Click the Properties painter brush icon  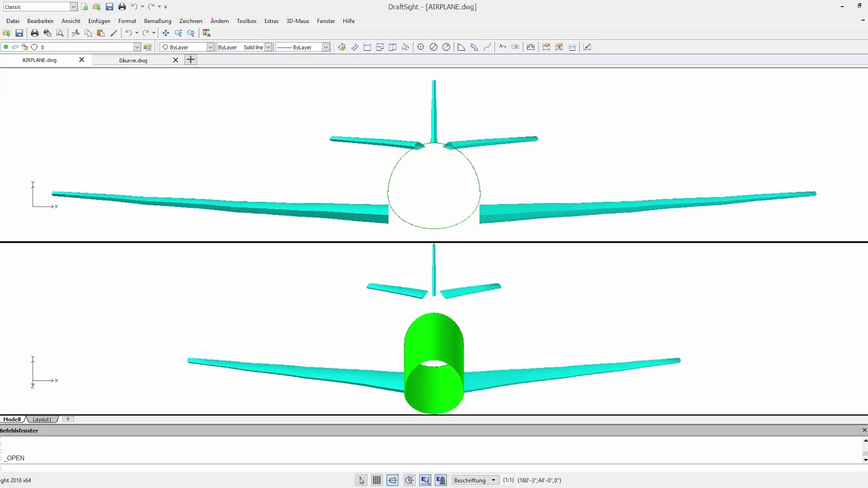114,33
